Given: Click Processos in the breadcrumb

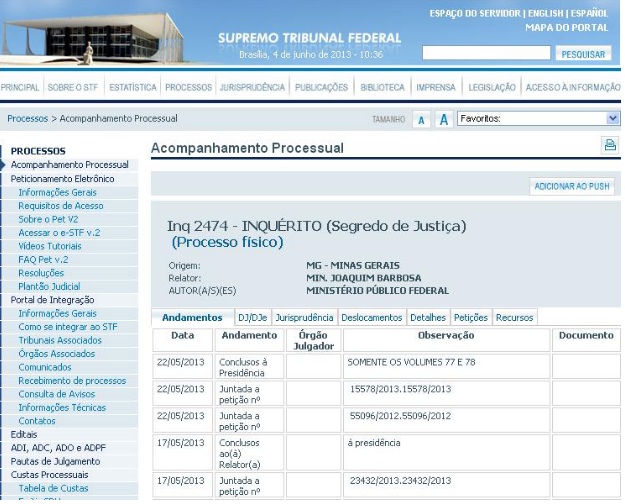Looking at the screenshot, I should point(27,119).
